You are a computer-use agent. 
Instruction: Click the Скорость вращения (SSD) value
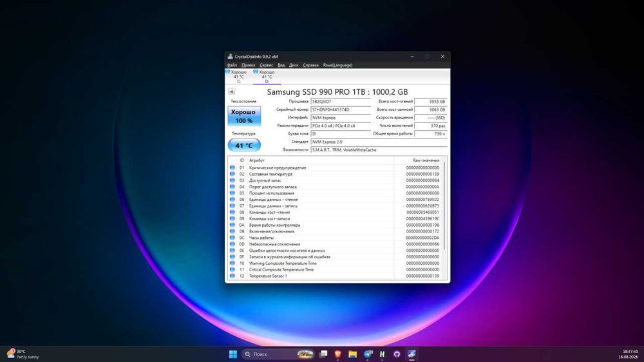(x=430, y=117)
